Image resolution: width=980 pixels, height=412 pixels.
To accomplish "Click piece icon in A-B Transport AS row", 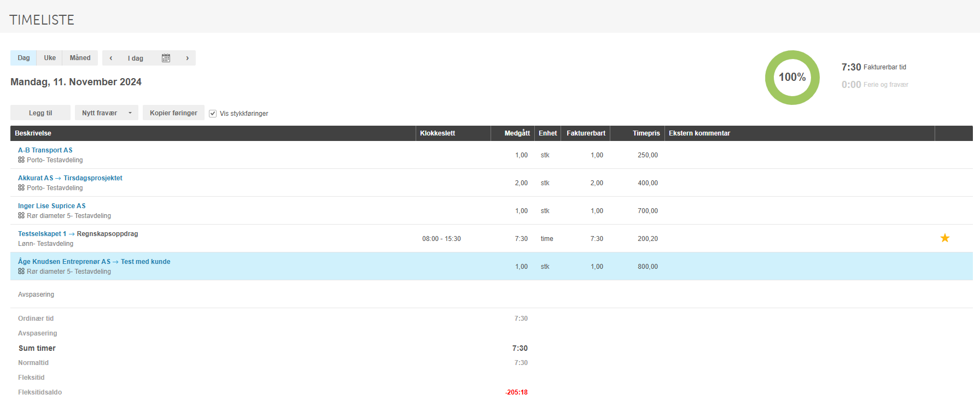I will (x=21, y=160).
